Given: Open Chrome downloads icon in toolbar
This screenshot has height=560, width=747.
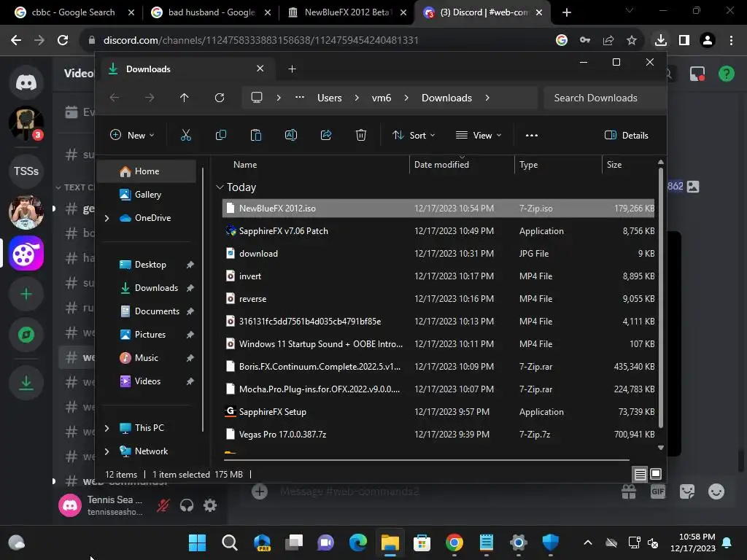Looking at the screenshot, I should 661,40.
